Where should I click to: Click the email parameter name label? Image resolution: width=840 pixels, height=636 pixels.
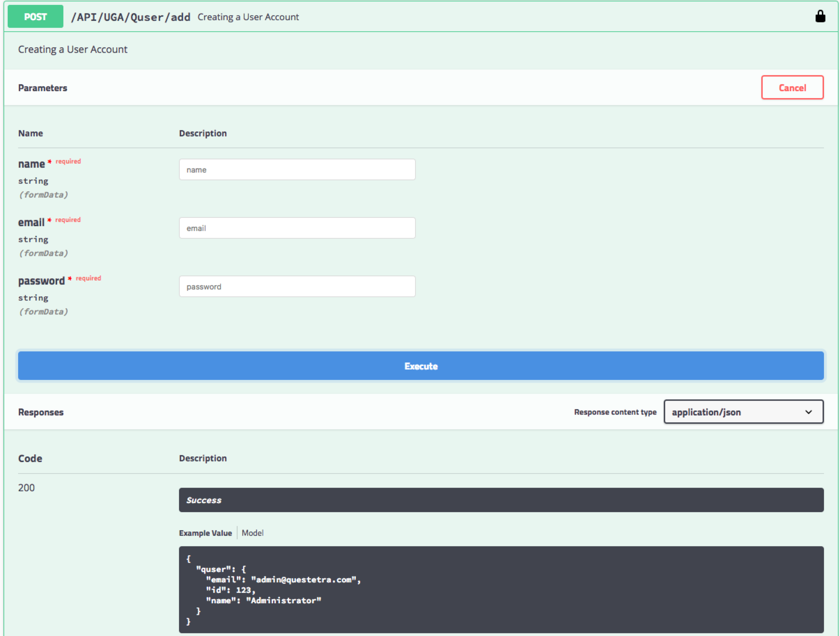32,222
